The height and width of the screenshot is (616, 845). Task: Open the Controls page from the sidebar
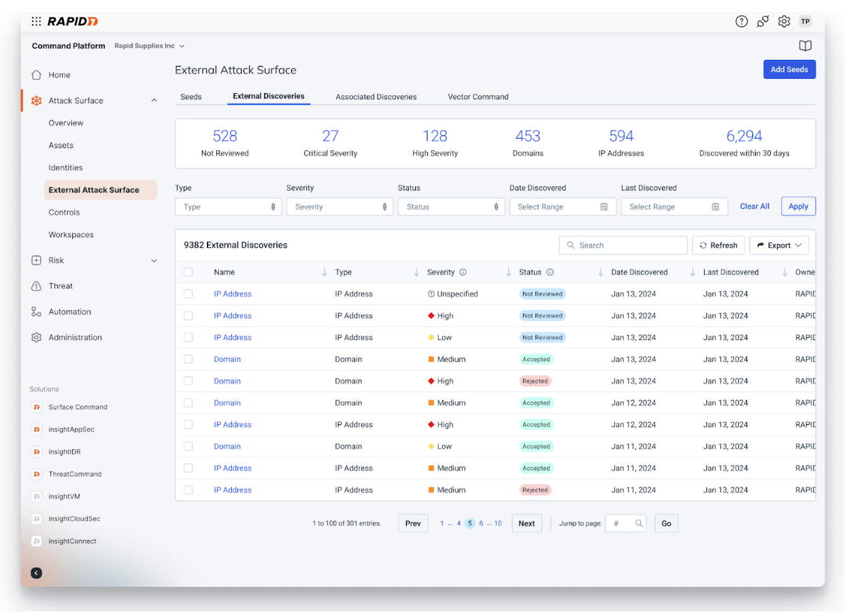(x=64, y=212)
